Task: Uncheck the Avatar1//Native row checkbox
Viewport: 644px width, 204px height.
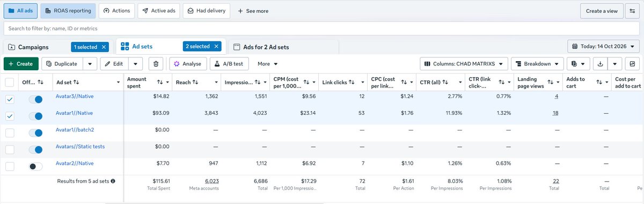Action: pyautogui.click(x=10, y=116)
